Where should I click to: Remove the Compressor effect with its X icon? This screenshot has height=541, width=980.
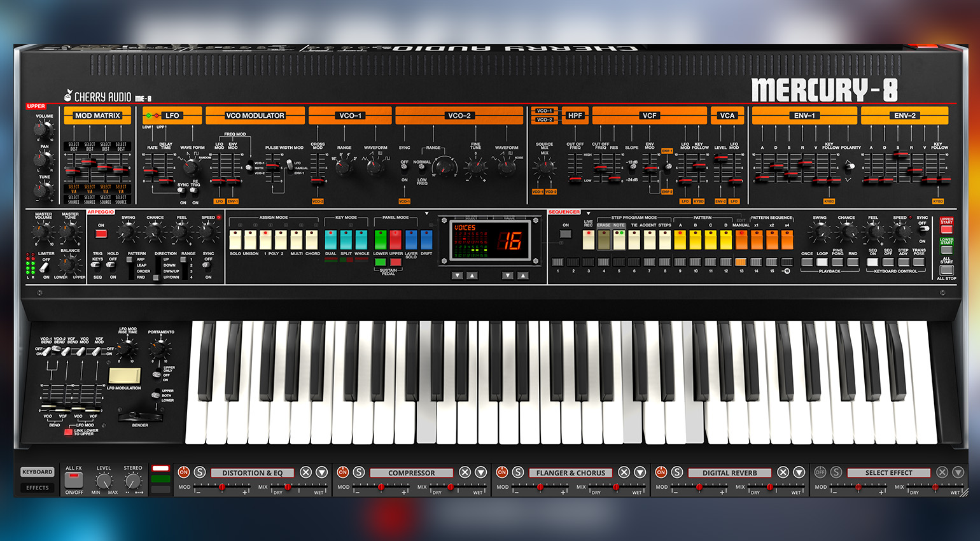pyautogui.click(x=465, y=472)
